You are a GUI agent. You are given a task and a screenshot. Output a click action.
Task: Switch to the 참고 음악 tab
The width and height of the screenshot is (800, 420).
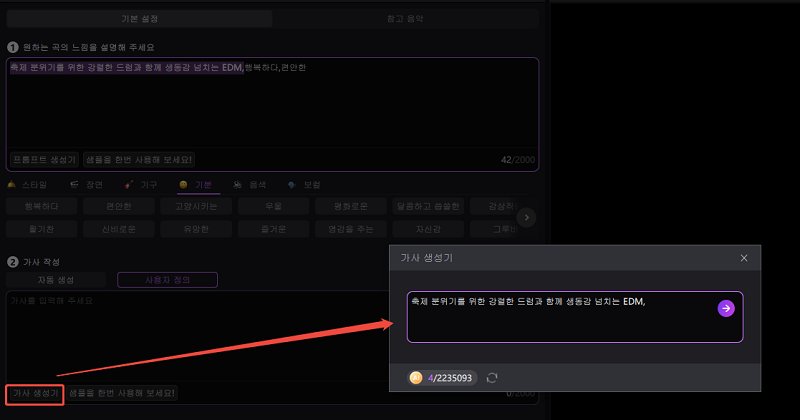[x=405, y=19]
